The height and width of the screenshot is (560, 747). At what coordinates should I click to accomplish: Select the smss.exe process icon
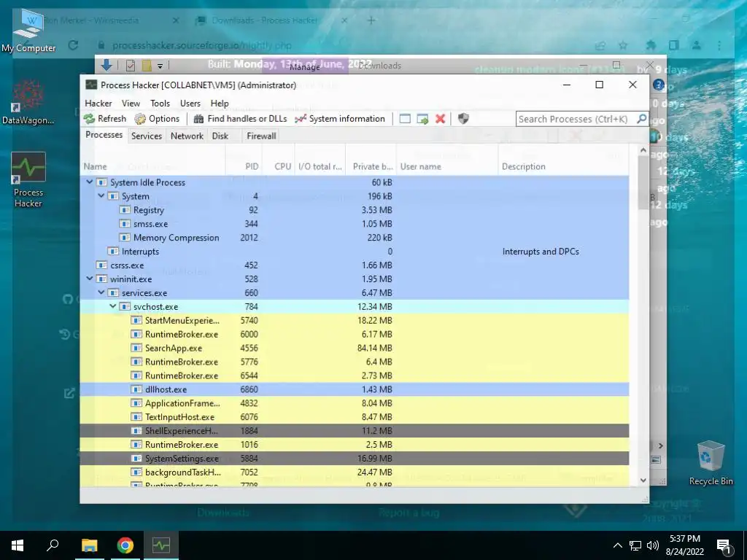coord(125,224)
